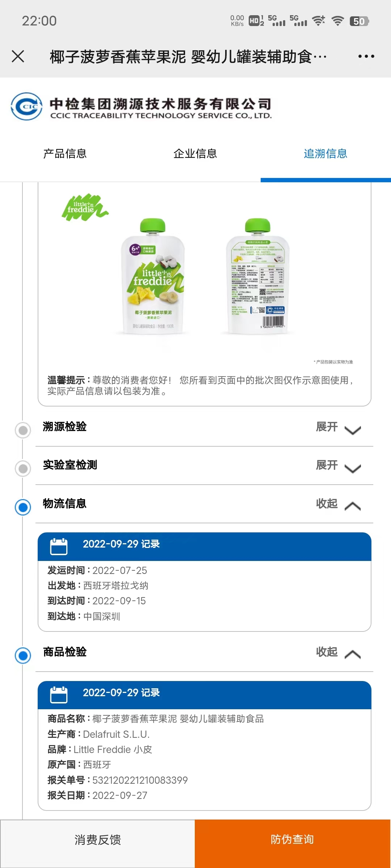Close the page with X icon
This screenshot has height=868, width=391.
point(18,56)
